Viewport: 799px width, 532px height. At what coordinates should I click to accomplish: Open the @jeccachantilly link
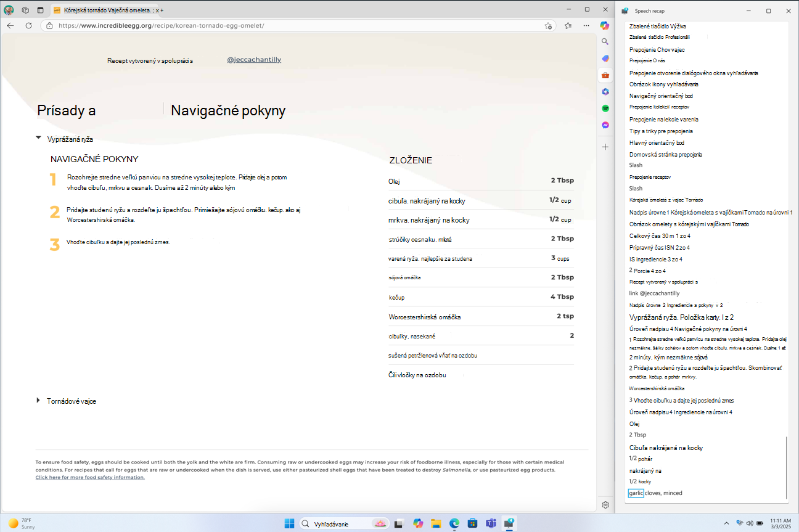pos(254,60)
